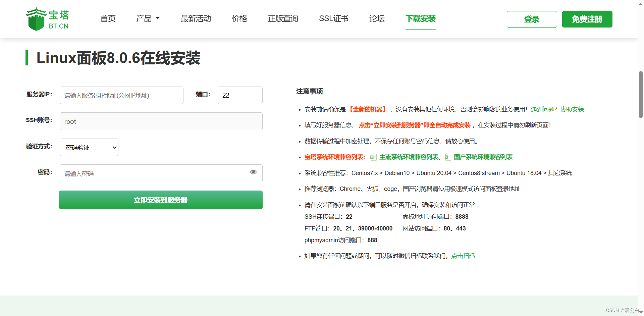644x316 pixels.
Task: Open 主流系统环境兼容列表 link
Action: coord(409,157)
